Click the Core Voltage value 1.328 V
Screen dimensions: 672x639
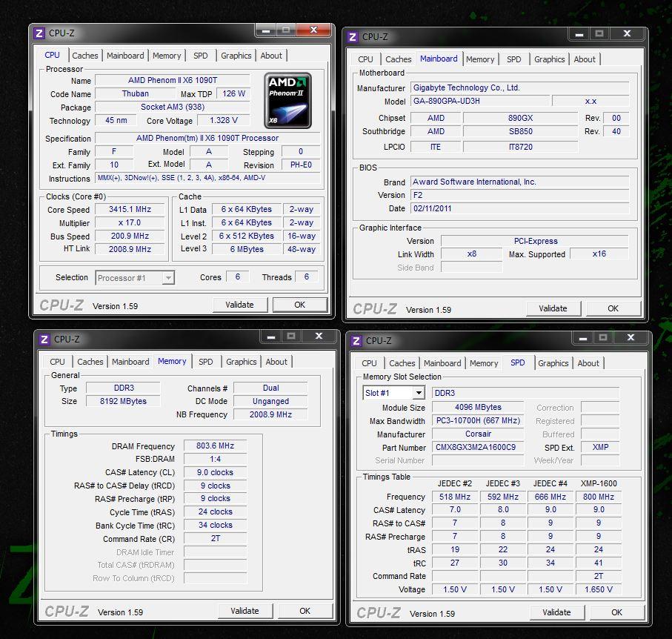tap(223, 120)
